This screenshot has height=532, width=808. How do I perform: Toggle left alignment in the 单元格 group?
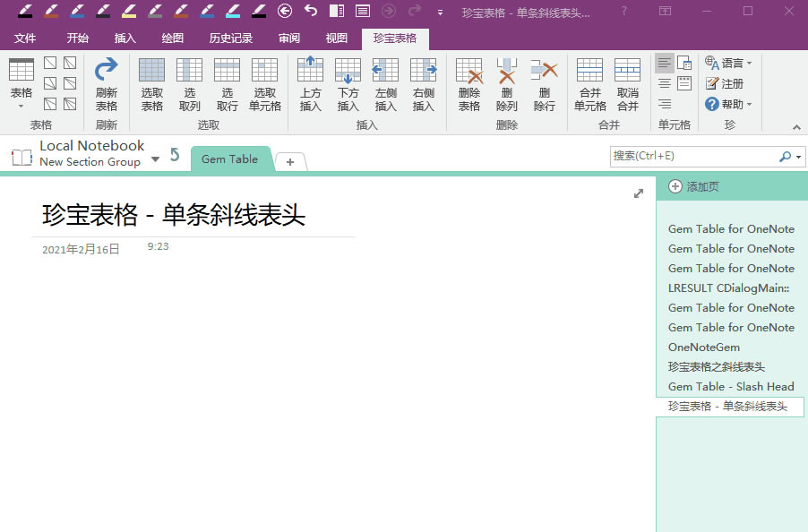pos(663,62)
